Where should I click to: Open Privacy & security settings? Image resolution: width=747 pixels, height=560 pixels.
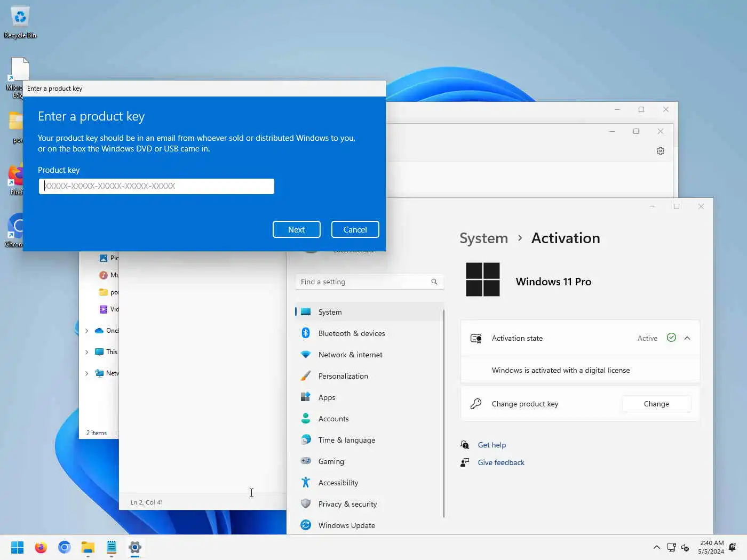pos(369,504)
